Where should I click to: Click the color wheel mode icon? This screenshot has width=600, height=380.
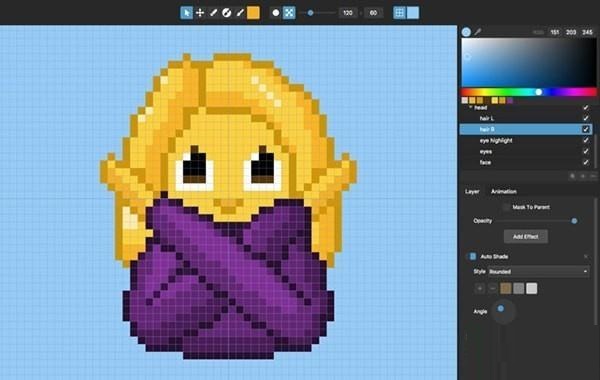[x=466, y=32]
